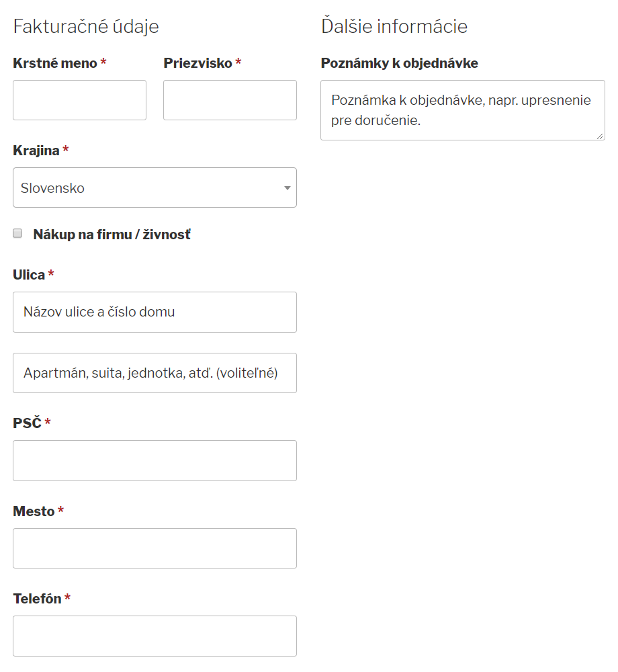The width and height of the screenshot is (618, 672).
Task: Click the "Ďalšie informácie" section heading
Action: click(394, 27)
